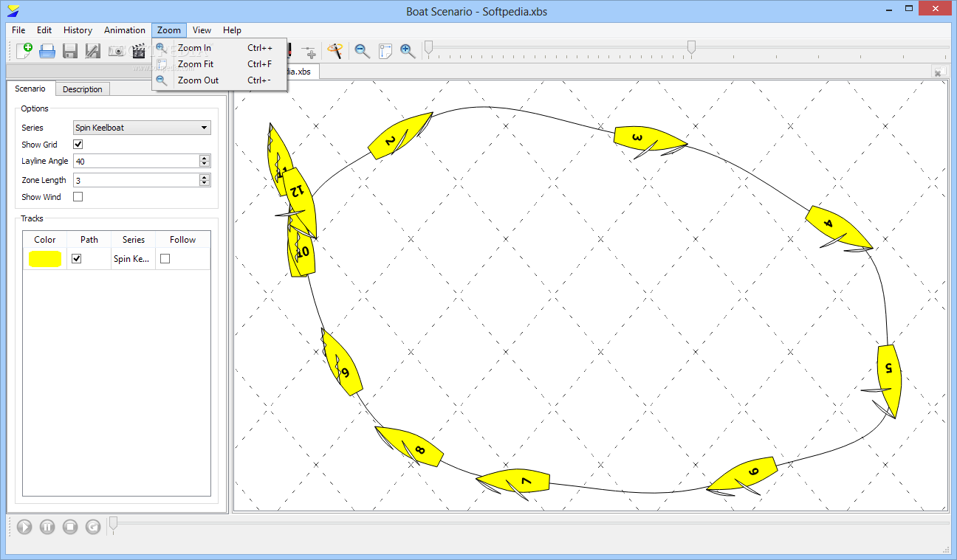957x560 pixels.
Task: Select boat number 2 on the track
Action: point(399,136)
